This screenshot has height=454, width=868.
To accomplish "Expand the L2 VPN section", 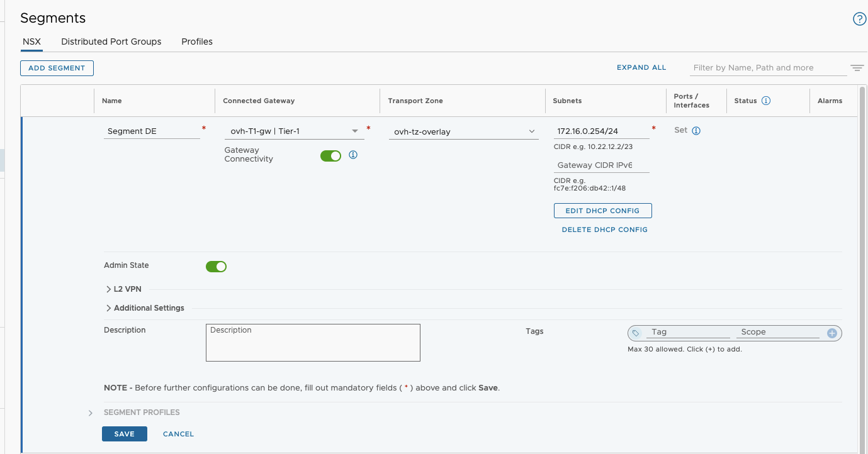I will (x=123, y=289).
